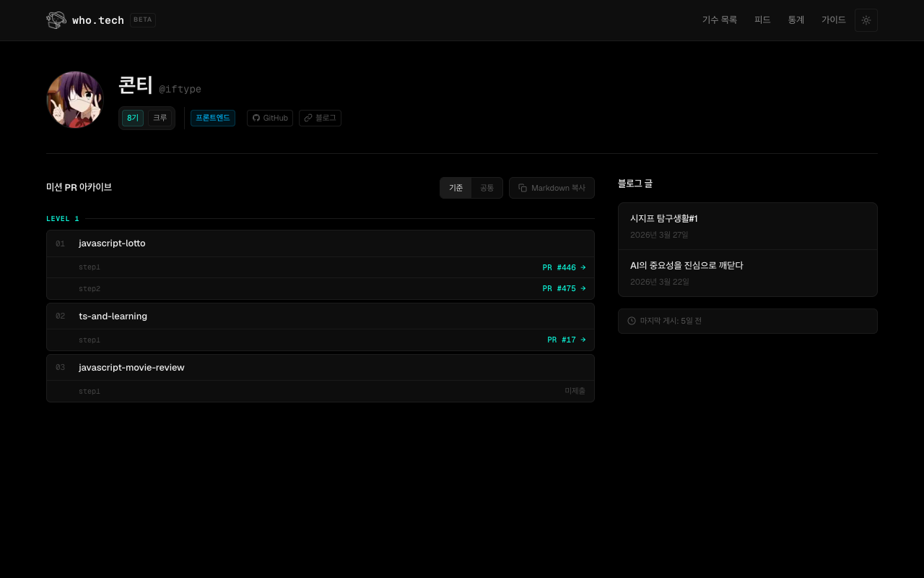This screenshot has width=924, height=578.
Task: Open the 통계 navigation link
Action: tap(796, 20)
